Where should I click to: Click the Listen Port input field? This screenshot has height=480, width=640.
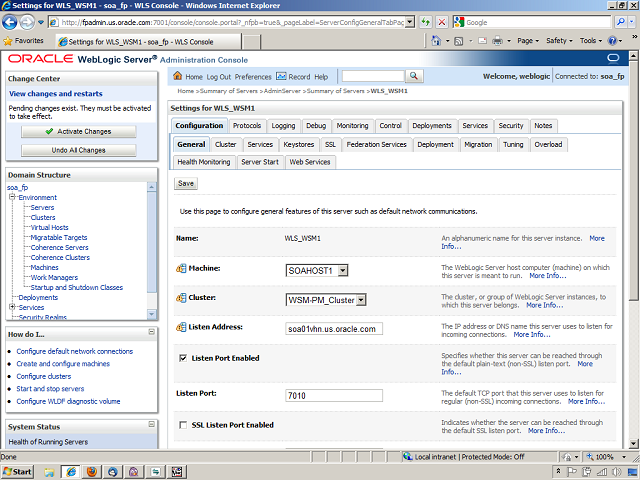coord(334,395)
